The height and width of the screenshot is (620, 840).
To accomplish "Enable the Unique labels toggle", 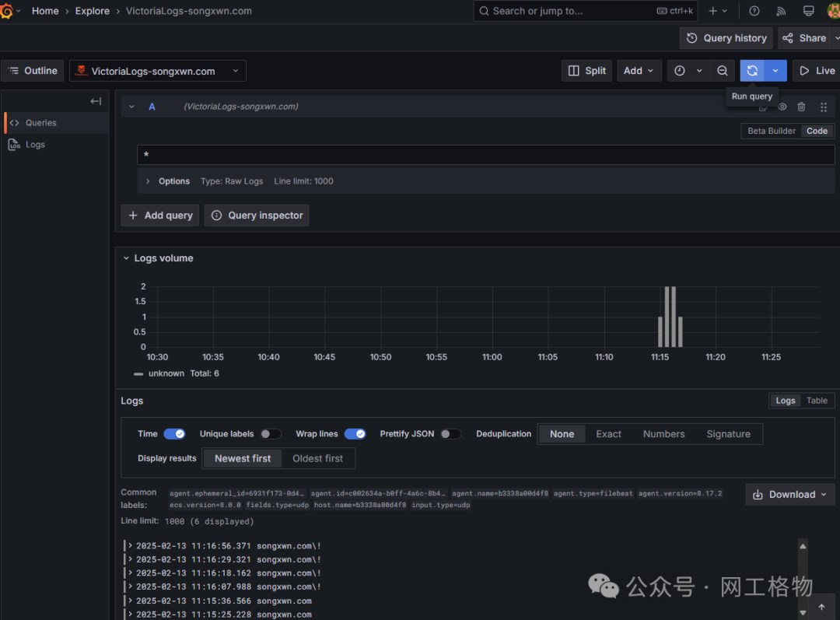I will (271, 434).
